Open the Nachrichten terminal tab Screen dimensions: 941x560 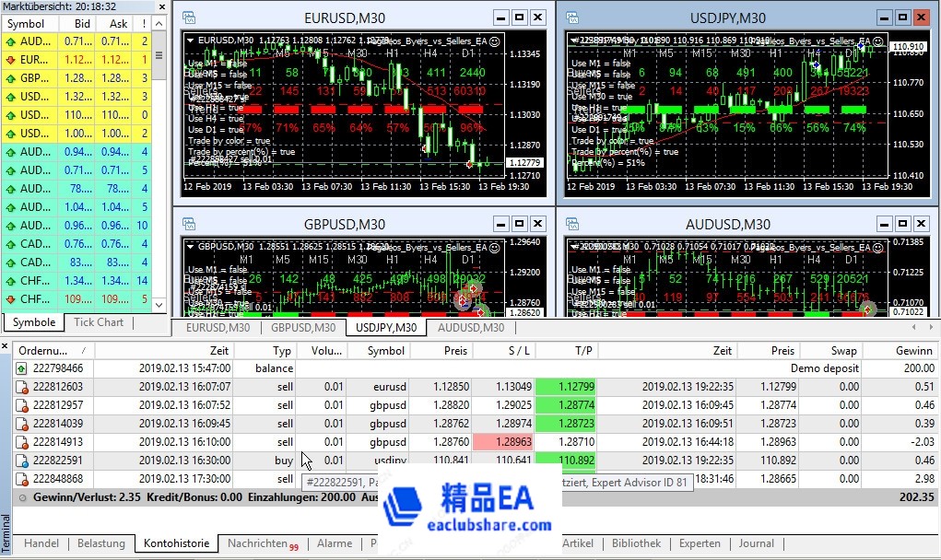pyautogui.click(x=263, y=543)
